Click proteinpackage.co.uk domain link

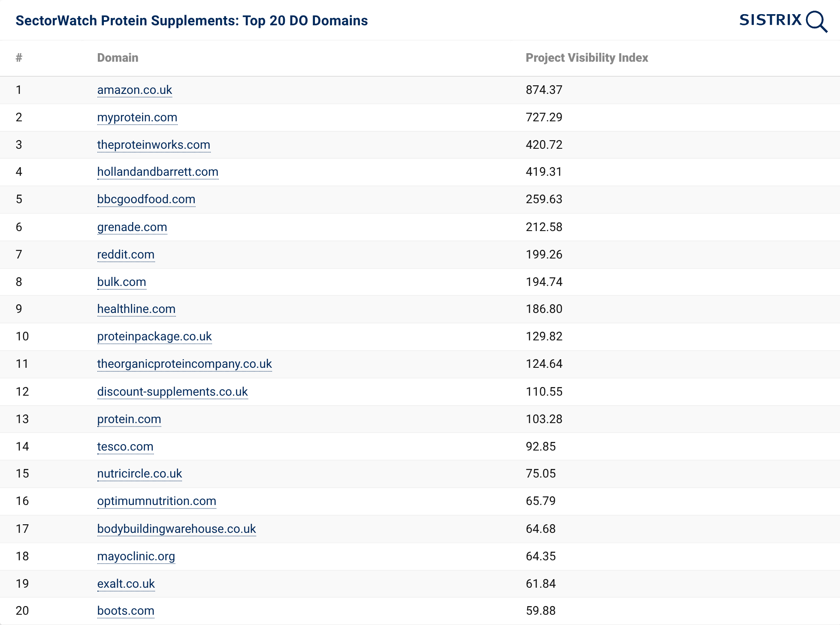click(x=154, y=337)
